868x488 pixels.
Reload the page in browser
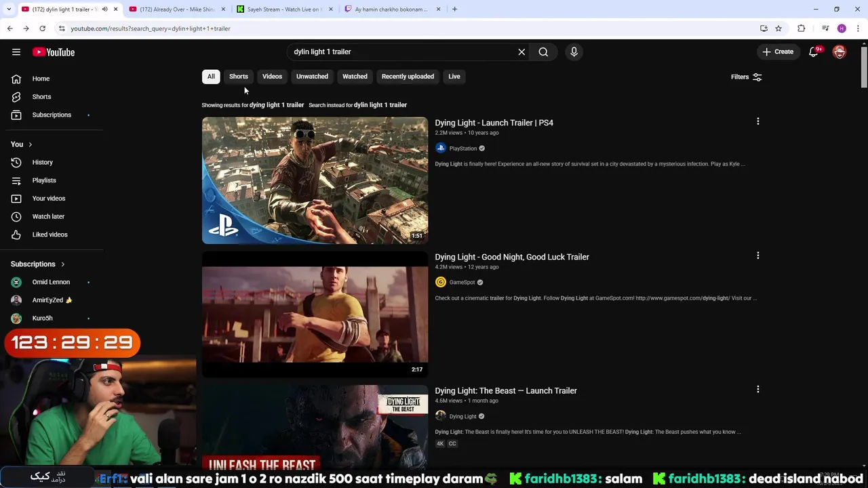click(x=42, y=28)
